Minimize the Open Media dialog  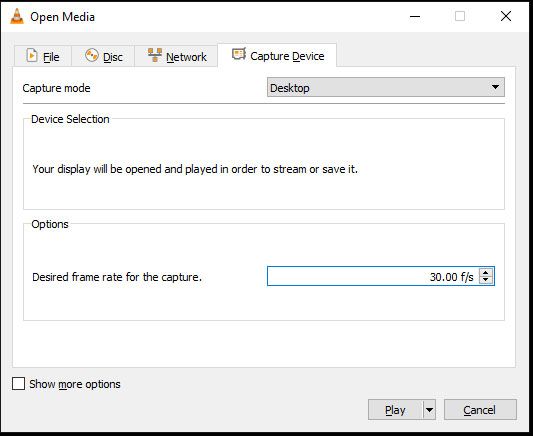point(415,16)
